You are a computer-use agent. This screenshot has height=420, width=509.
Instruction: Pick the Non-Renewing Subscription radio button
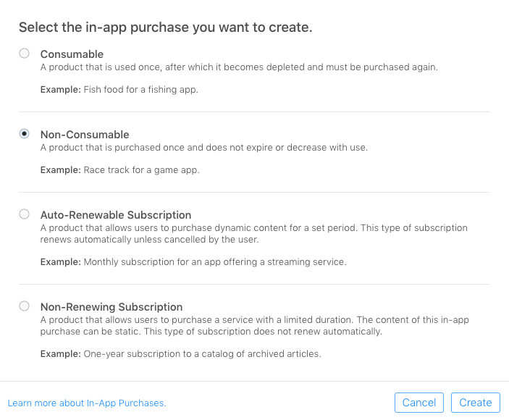click(25, 306)
